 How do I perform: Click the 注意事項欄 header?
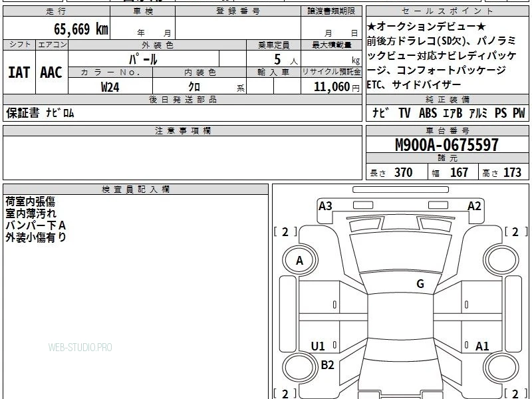click(x=183, y=131)
